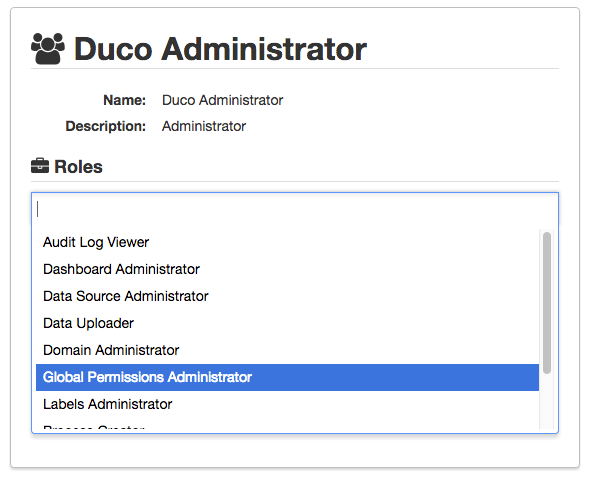Click the partially visible Process Creator option

287,426
